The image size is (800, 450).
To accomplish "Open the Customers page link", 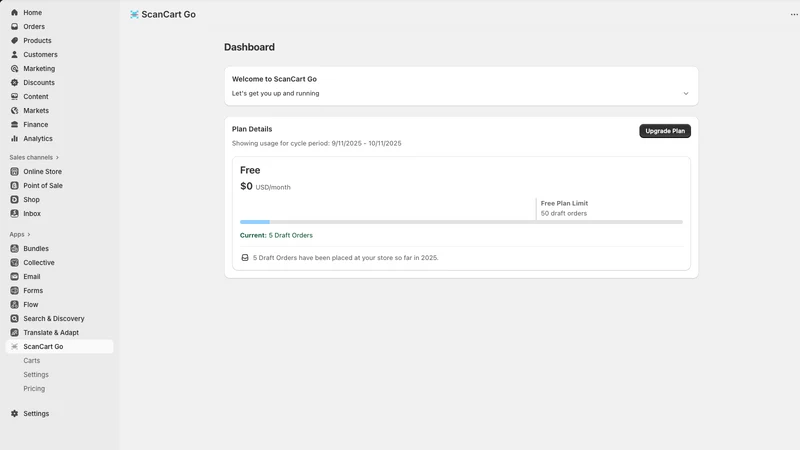I will pos(40,55).
